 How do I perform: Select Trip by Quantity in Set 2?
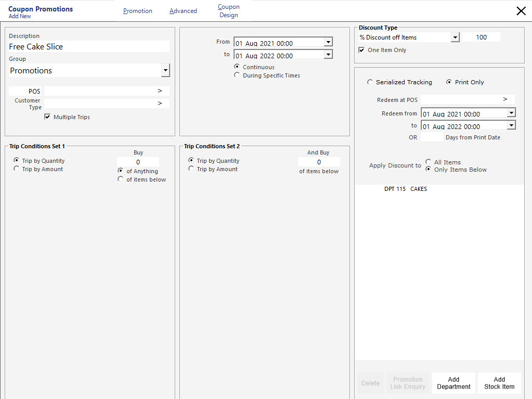click(191, 160)
